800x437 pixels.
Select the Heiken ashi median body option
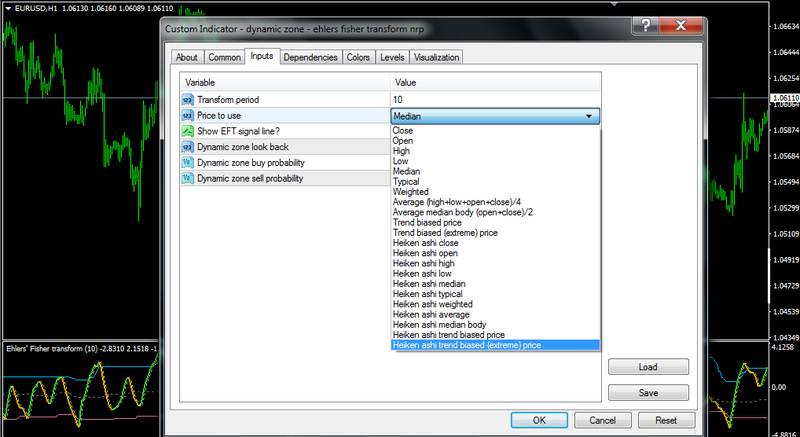pos(495,324)
